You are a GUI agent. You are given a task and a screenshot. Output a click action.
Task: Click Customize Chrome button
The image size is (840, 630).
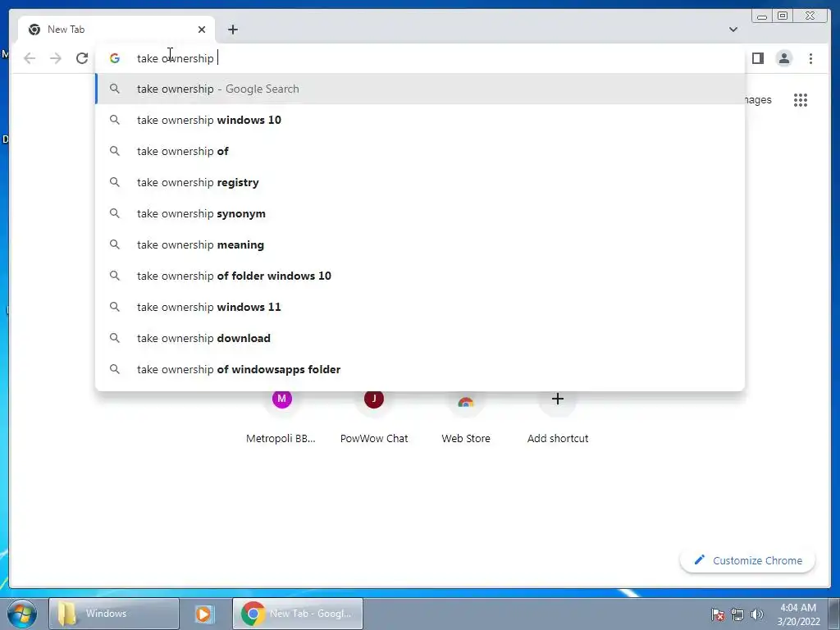(x=748, y=560)
